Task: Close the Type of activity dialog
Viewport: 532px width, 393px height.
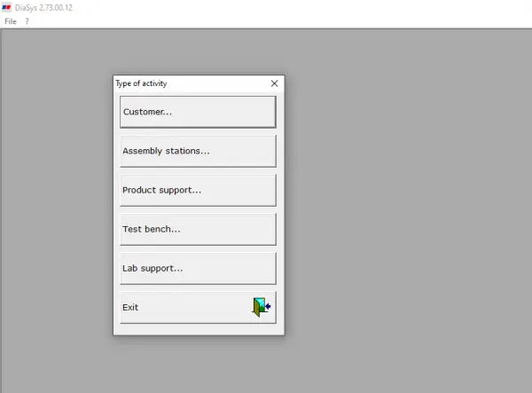Action: point(274,83)
